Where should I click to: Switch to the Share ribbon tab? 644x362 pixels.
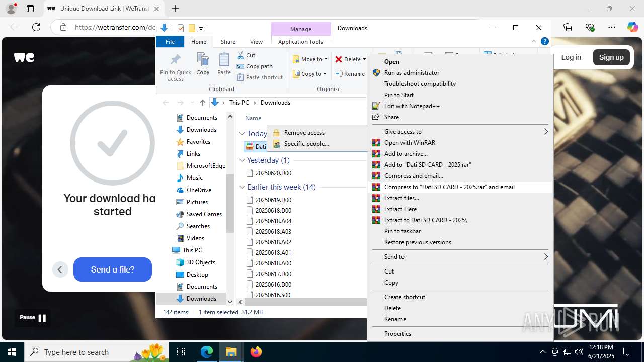pyautogui.click(x=228, y=42)
